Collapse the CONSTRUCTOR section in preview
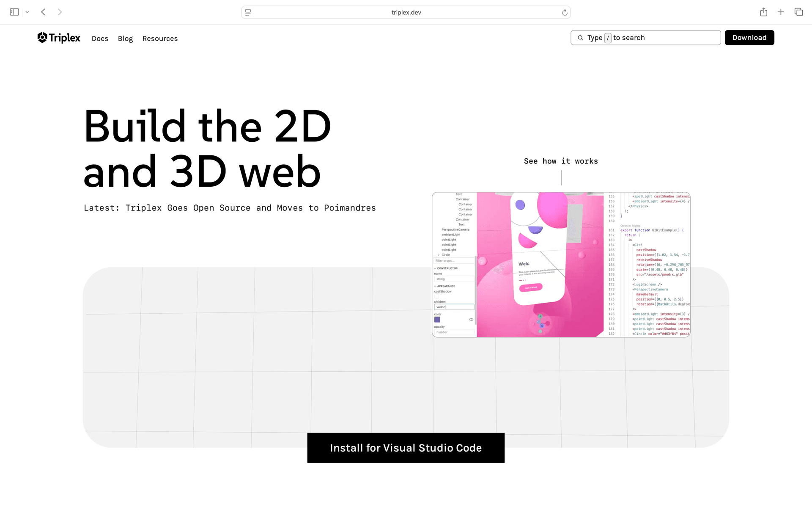 [x=435, y=268]
